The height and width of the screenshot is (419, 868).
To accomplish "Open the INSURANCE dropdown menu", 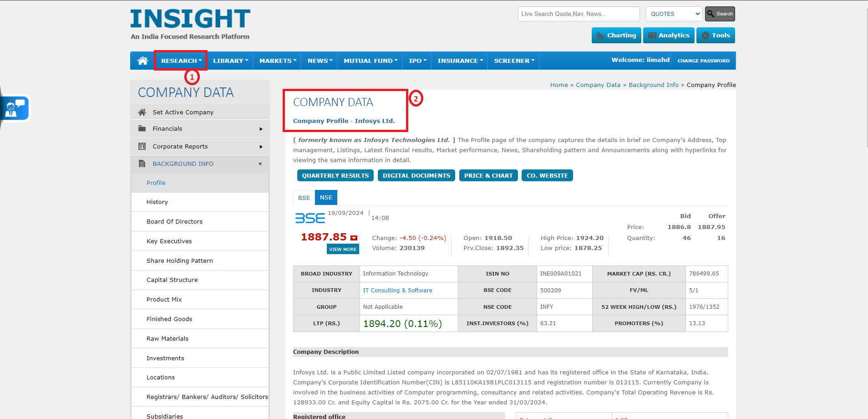I will pyautogui.click(x=460, y=61).
